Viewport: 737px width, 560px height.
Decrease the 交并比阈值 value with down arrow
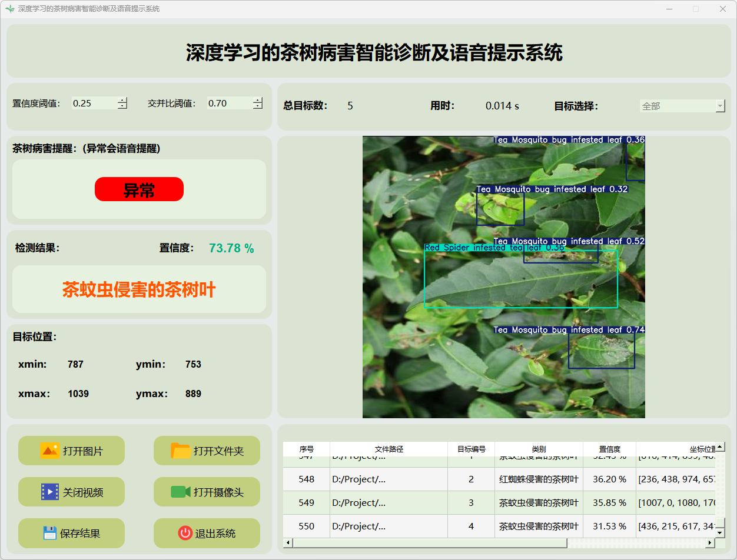258,106
